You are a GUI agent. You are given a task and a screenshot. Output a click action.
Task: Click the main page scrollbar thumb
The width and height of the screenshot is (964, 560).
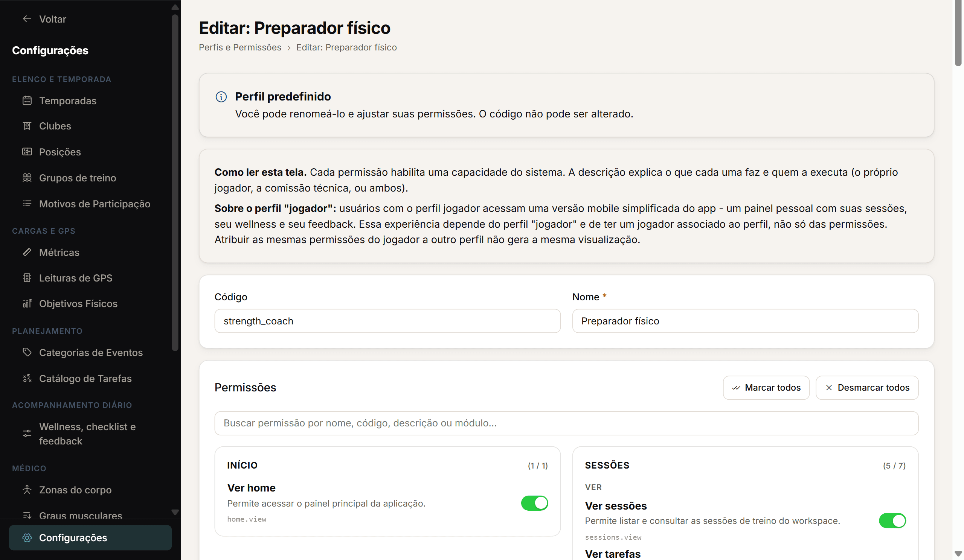click(958, 33)
